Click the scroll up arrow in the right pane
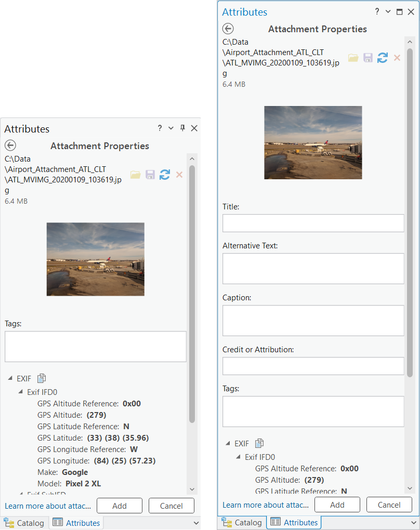The image size is (420, 530). click(x=410, y=42)
